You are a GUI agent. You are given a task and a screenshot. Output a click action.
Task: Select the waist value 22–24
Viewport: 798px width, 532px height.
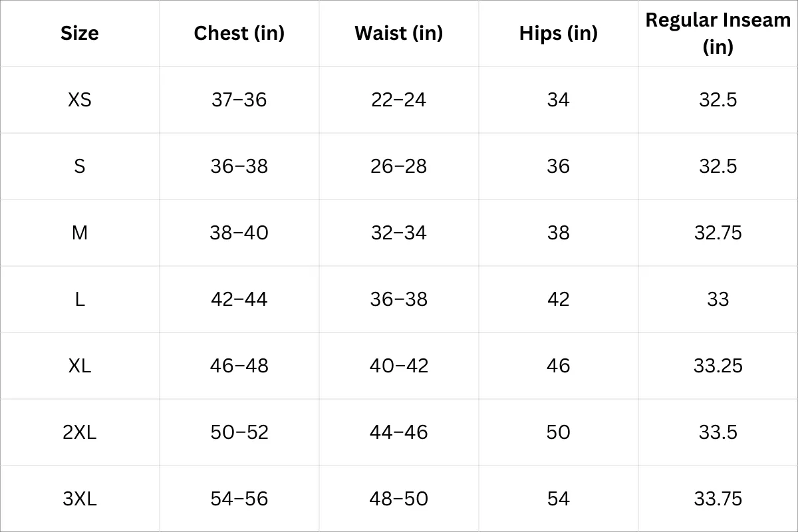[x=399, y=100]
